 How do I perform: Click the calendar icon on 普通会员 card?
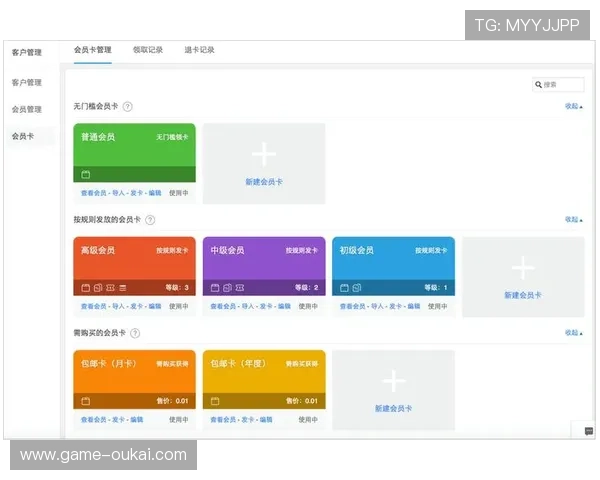pos(86,175)
